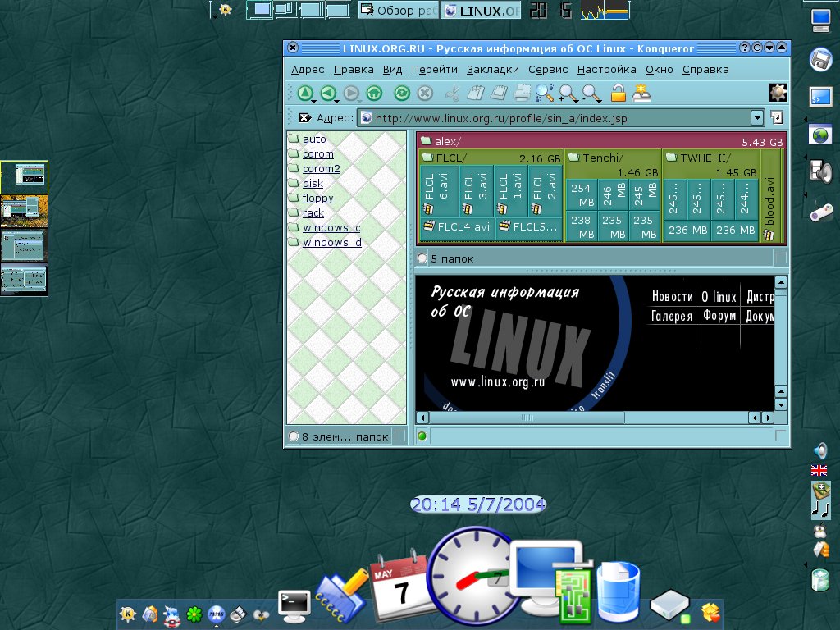This screenshot has height=630, width=840.
Task: Expand the Zoom In button dropdown arrow
Action: 577,101
